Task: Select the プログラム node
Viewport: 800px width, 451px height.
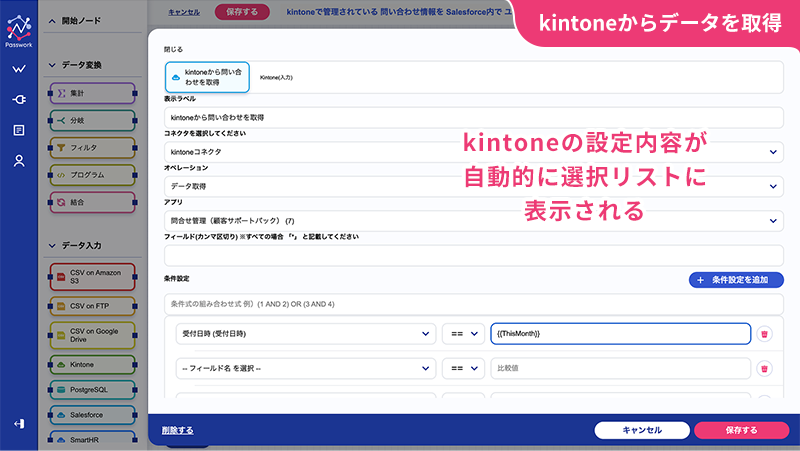Action: pyautogui.click(x=92, y=175)
